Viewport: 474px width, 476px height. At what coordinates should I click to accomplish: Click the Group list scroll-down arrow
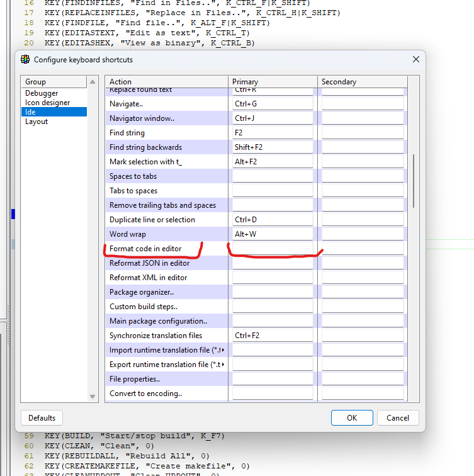pos(93,397)
